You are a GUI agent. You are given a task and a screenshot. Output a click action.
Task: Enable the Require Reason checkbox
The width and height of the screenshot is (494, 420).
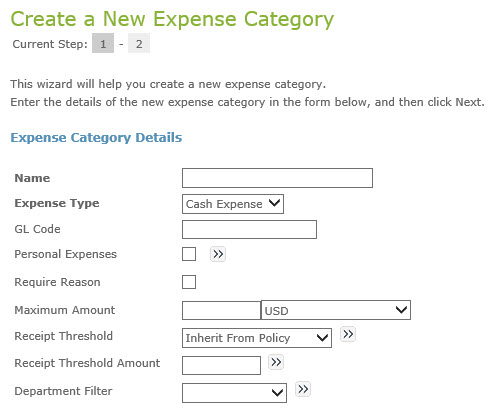pos(189,282)
